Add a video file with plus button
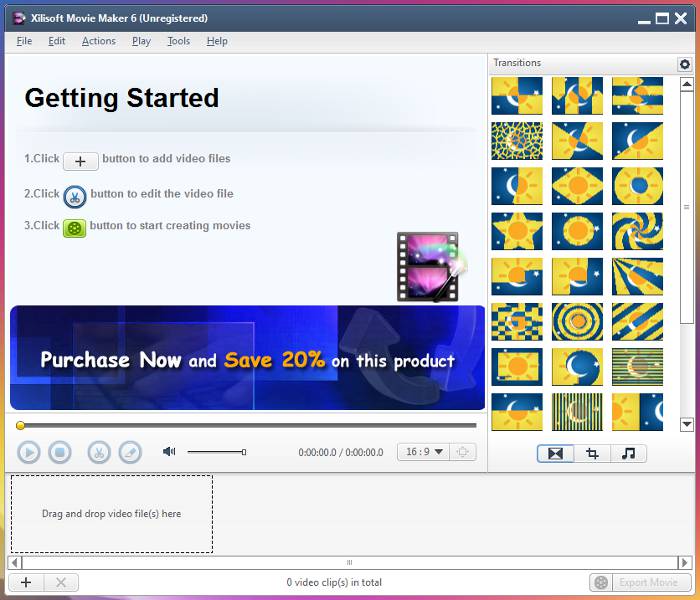Viewport: 700px width, 600px height. pos(26,582)
